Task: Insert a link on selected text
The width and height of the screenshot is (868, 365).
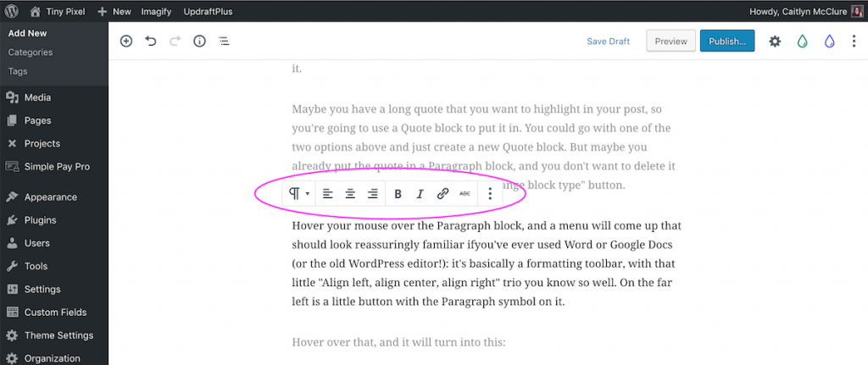Action: (442, 194)
